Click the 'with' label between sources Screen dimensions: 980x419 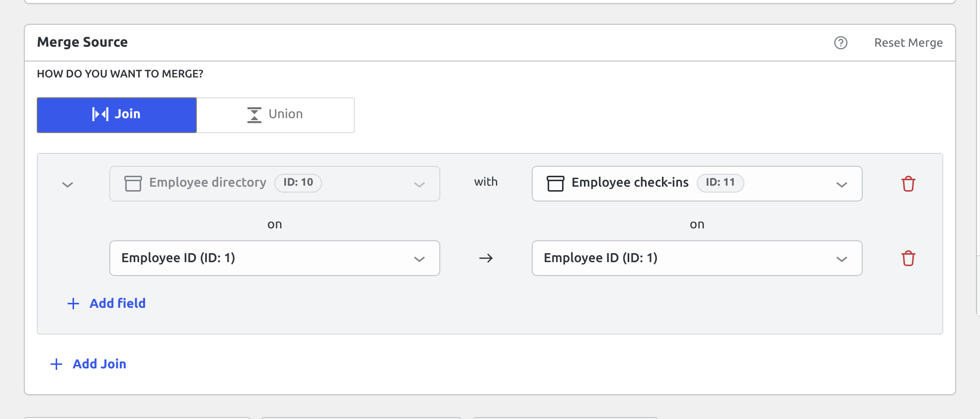pos(486,182)
